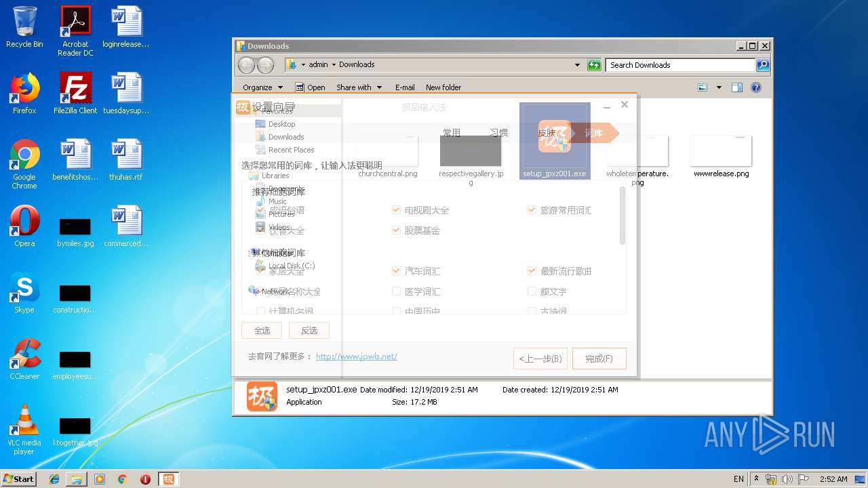This screenshot has height=488, width=868.
Task: Open Internet Explorer from the taskbar
Action: (54, 479)
